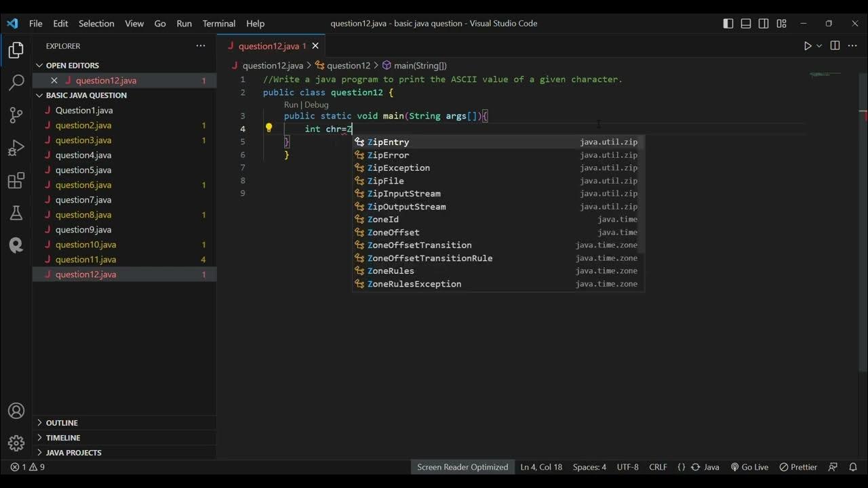Toggle primary side bar layout icon
This screenshot has height=488, width=868.
pyautogui.click(x=728, y=23)
